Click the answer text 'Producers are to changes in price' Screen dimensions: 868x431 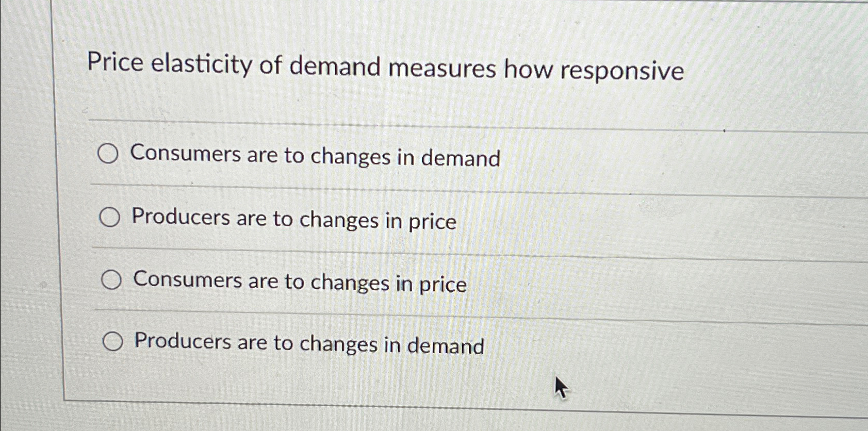[x=293, y=220]
